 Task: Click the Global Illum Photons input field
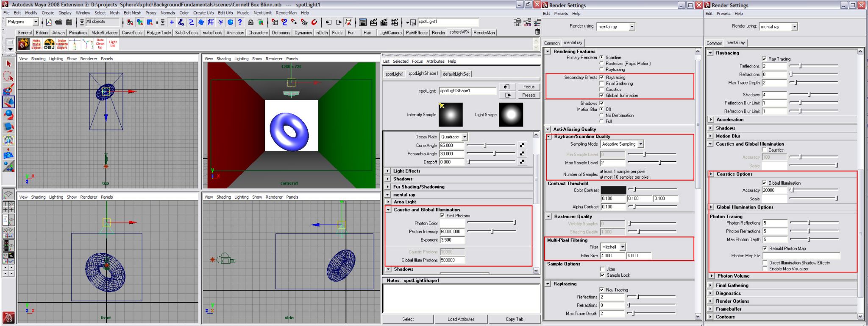[x=452, y=260]
